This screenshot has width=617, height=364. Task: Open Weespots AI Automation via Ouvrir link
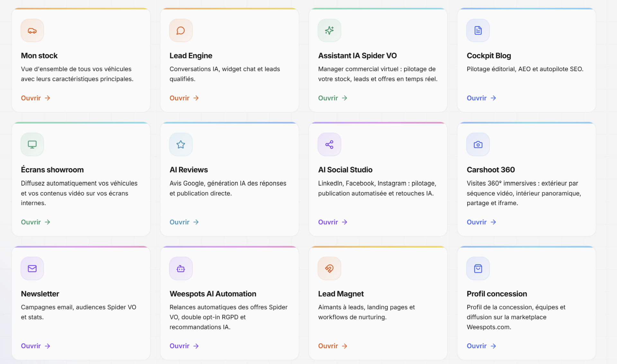(x=184, y=346)
